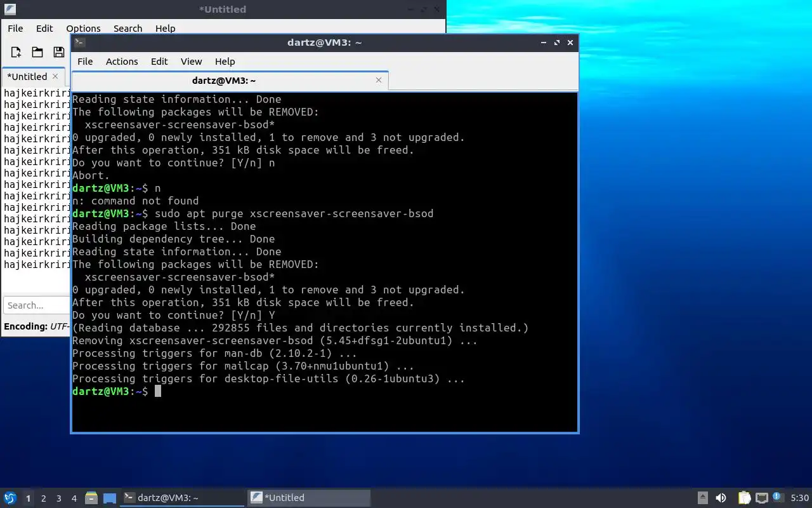Click the 'sudo apt purge xscreensaver-screensaver-bsod' command line
Image resolution: width=812 pixels, height=508 pixels.
(294, 213)
